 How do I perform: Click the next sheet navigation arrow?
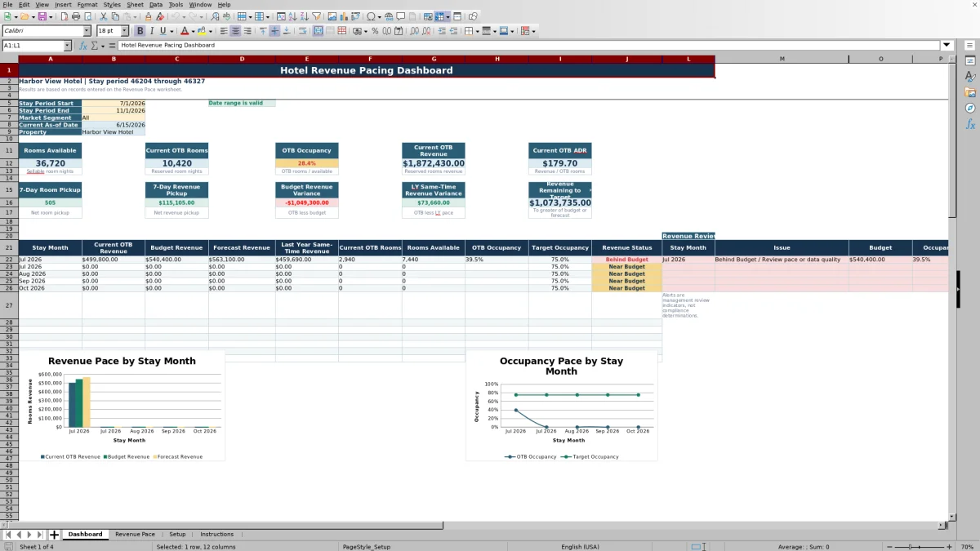[x=29, y=535]
